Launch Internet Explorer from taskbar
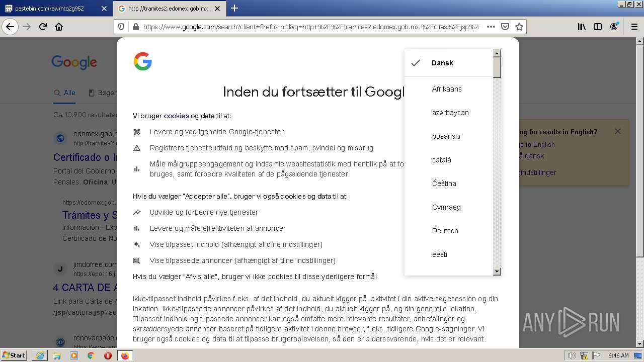 pyautogui.click(x=40, y=355)
